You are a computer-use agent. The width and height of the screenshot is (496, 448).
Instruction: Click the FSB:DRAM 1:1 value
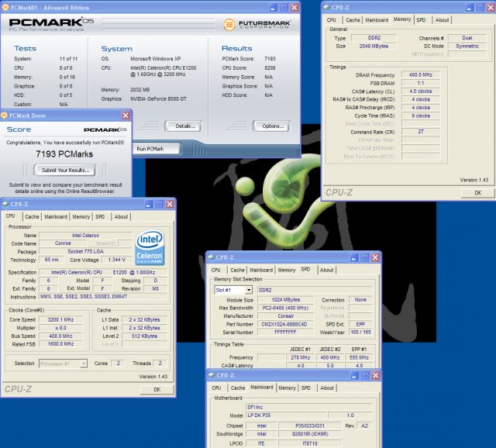pos(421,83)
